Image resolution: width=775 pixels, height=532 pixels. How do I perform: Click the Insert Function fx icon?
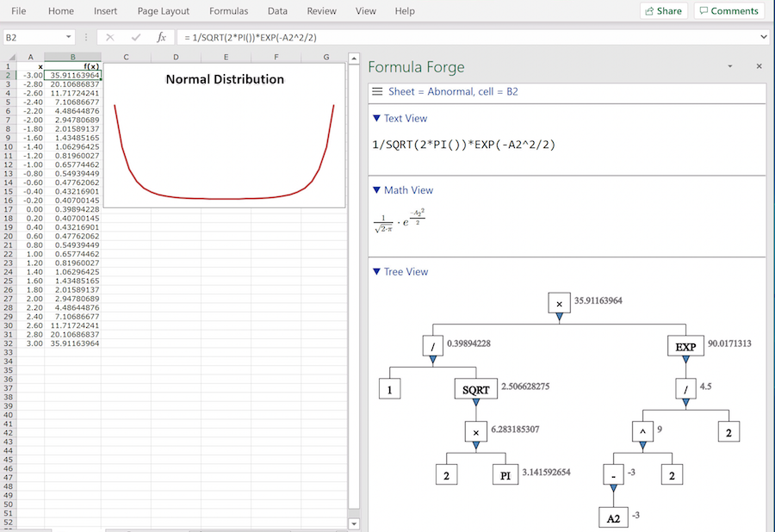(161, 37)
